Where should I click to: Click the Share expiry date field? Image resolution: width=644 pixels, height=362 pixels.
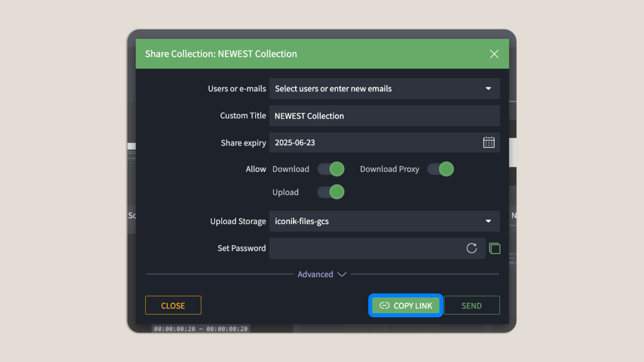tap(384, 142)
